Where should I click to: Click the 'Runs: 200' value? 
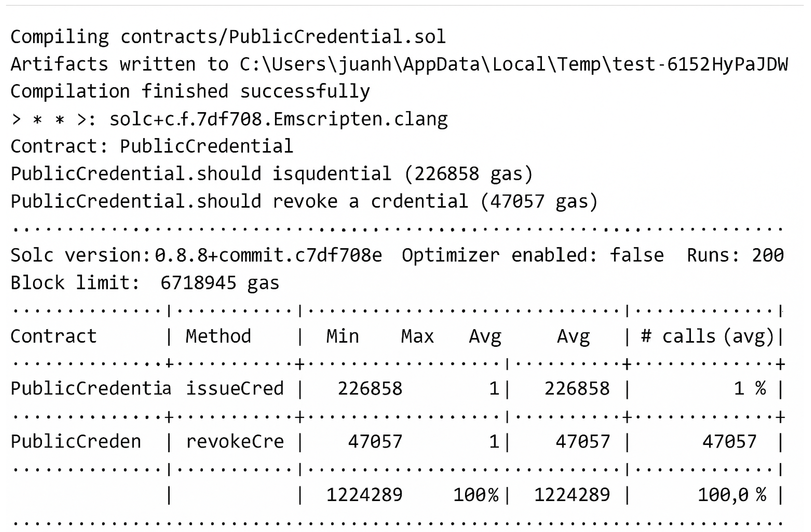735,256
